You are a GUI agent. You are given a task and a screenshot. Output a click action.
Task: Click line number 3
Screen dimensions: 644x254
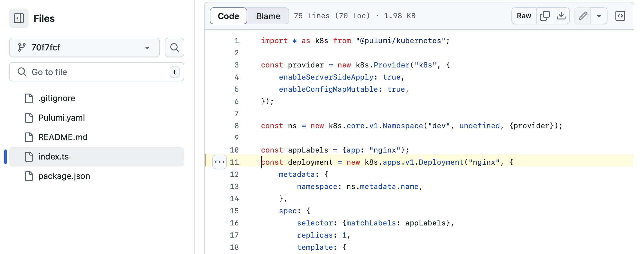click(x=237, y=65)
